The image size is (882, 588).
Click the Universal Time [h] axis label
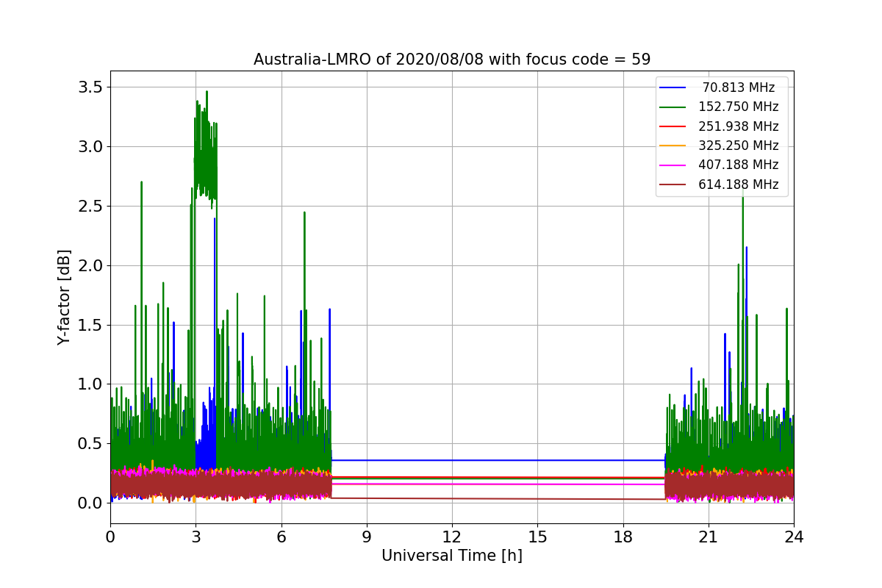(x=452, y=556)
